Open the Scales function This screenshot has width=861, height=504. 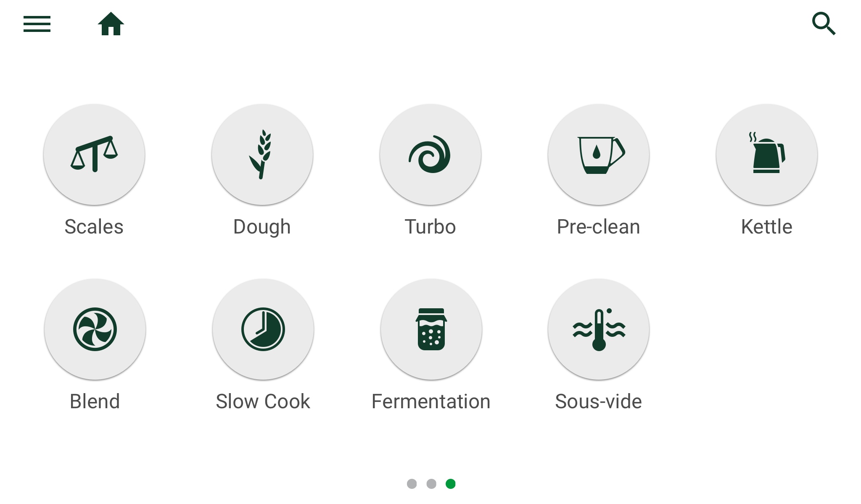click(x=94, y=154)
